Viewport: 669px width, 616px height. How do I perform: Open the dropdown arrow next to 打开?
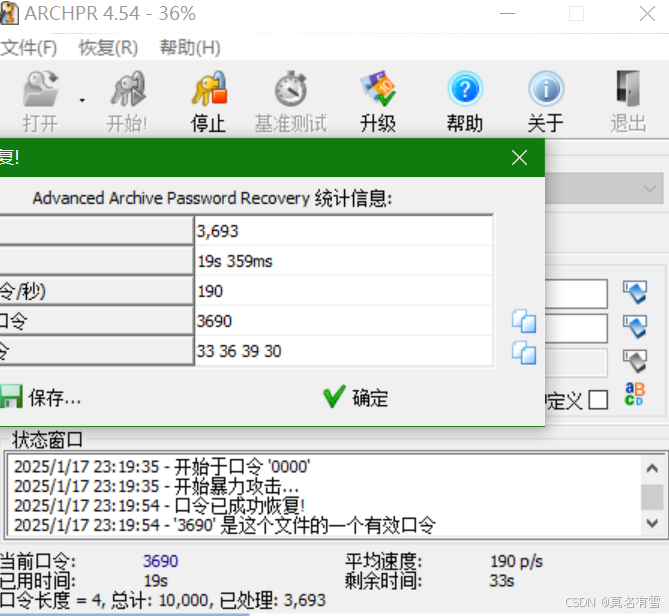tap(82, 101)
